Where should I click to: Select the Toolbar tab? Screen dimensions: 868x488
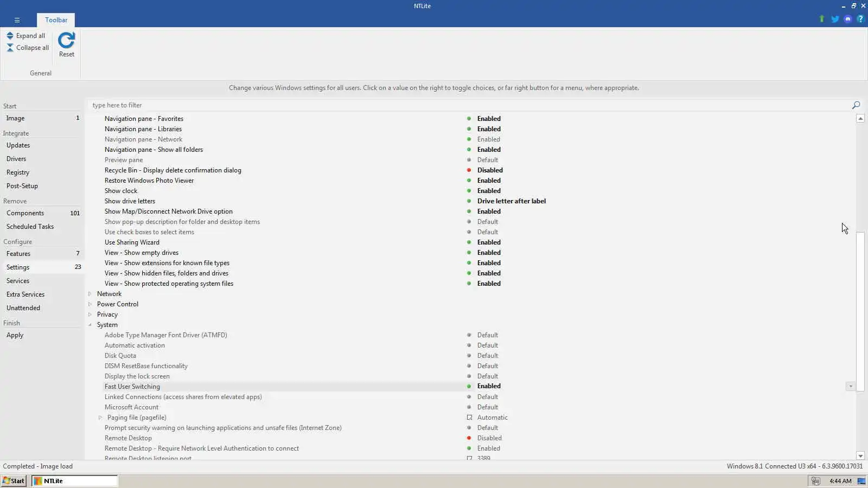point(56,20)
